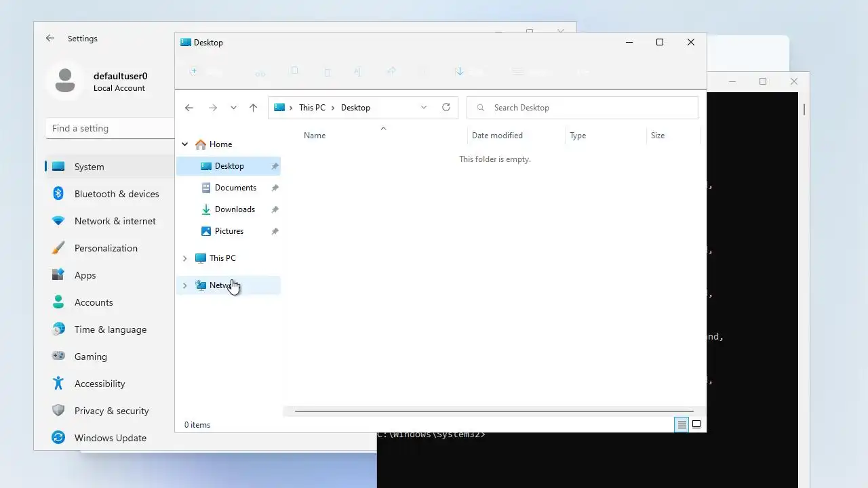Image resolution: width=868 pixels, height=488 pixels.
Task: Open the Apps settings category
Action: pyautogui.click(x=110, y=275)
